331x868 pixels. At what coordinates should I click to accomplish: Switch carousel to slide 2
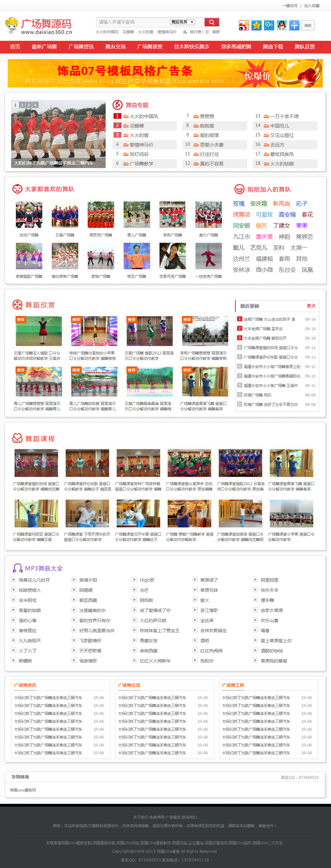click(22, 105)
